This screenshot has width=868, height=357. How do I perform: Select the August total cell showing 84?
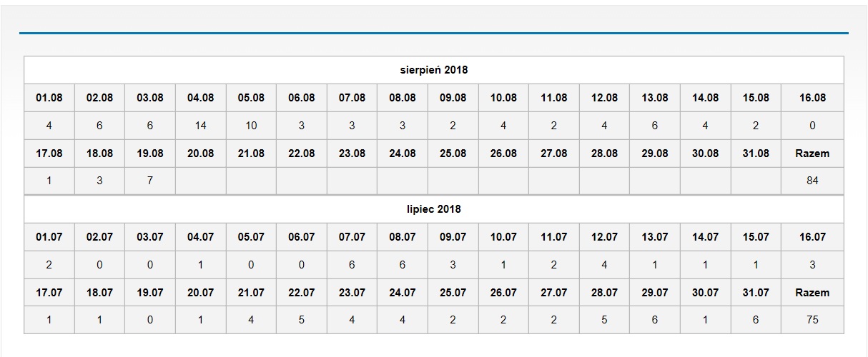tap(812, 181)
